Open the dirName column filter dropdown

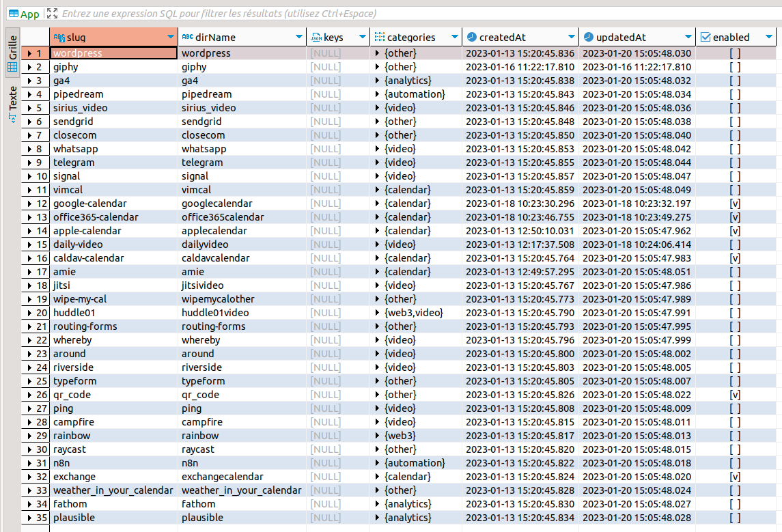click(x=298, y=37)
